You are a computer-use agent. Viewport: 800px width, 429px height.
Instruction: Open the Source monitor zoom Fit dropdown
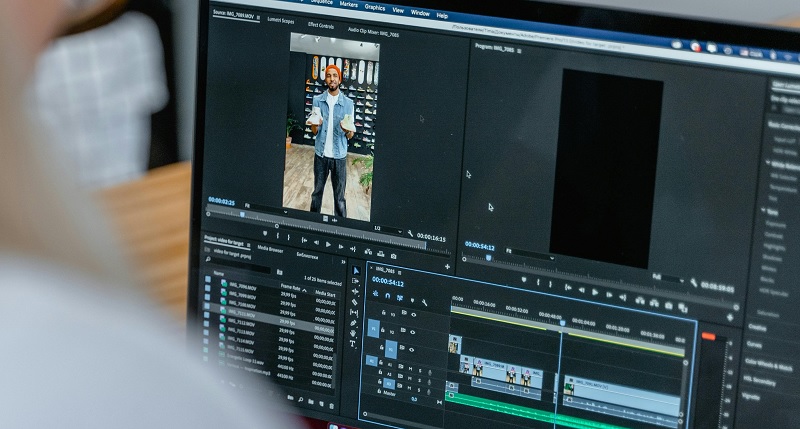(x=266, y=208)
